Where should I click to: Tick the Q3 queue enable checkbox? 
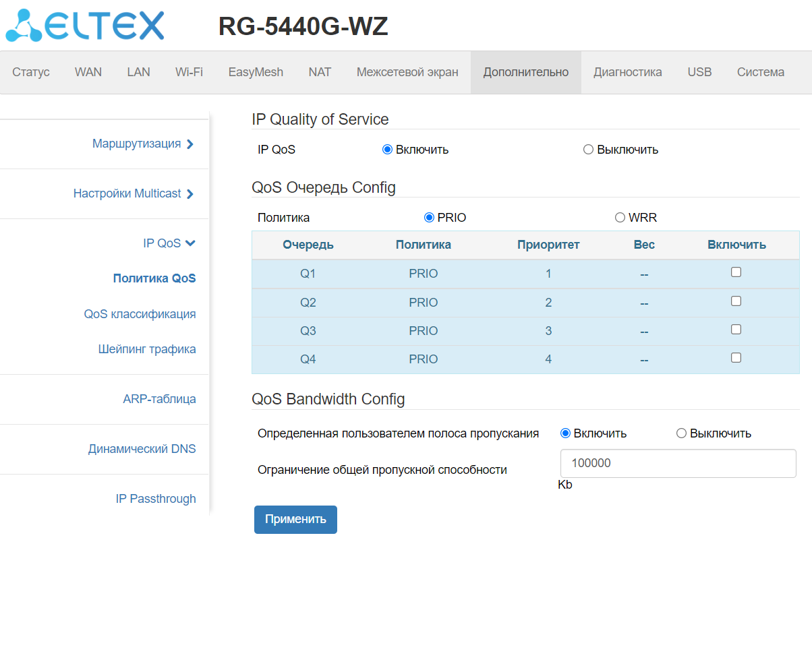pos(736,330)
